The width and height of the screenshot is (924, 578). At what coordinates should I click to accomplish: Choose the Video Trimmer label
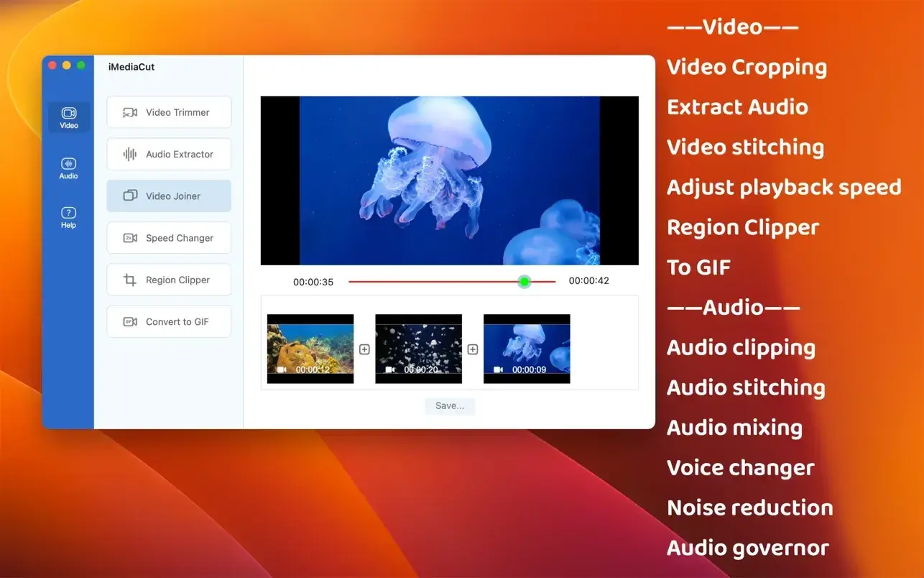[x=177, y=113]
